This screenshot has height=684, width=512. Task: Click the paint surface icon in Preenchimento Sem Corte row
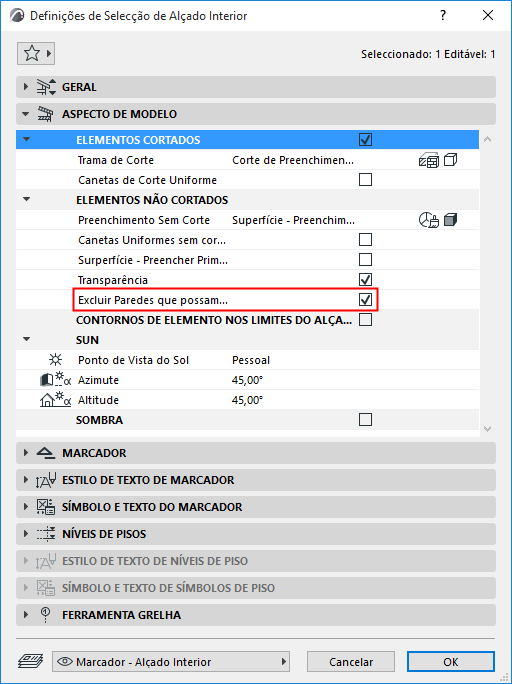tap(429, 220)
